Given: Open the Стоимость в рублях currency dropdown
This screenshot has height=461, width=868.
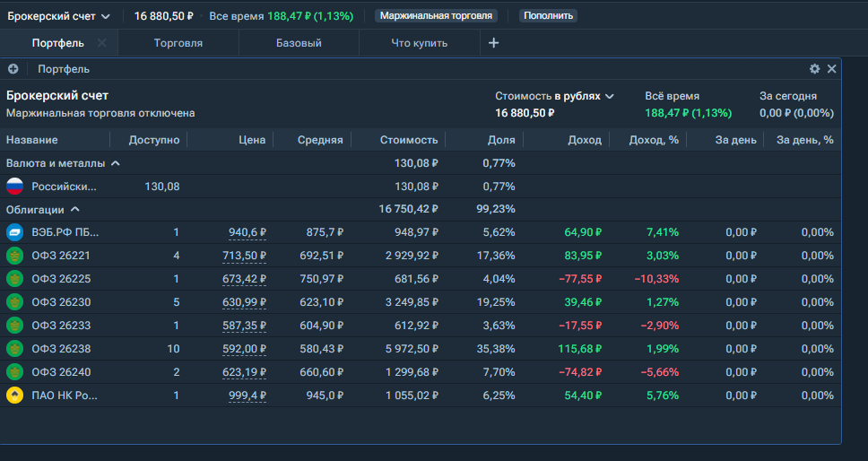Looking at the screenshot, I should (555, 96).
